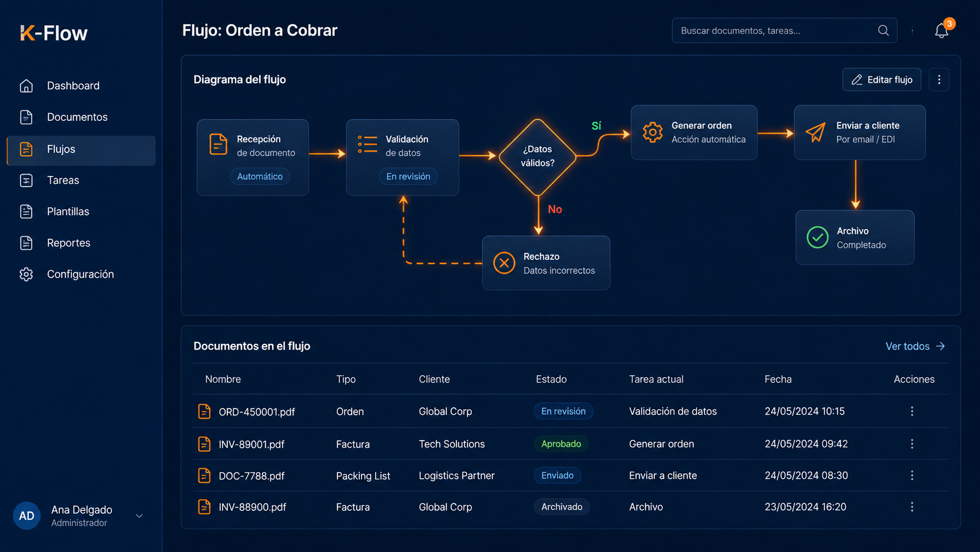Follow the Ver todos link
980x552 pixels.
click(915, 346)
